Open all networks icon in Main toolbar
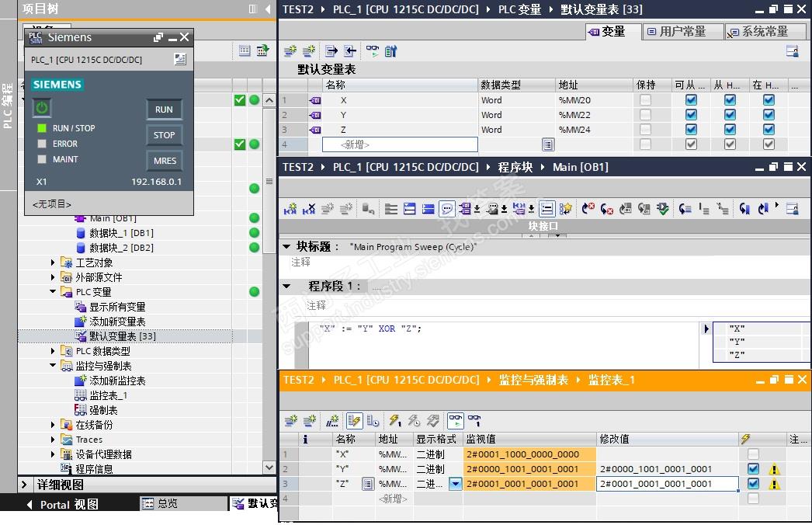 coord(410,209)
